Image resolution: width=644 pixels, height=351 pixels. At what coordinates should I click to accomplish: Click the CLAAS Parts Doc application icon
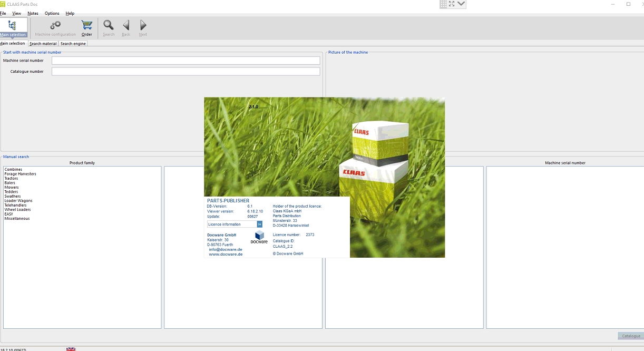[x=4, y=4]
